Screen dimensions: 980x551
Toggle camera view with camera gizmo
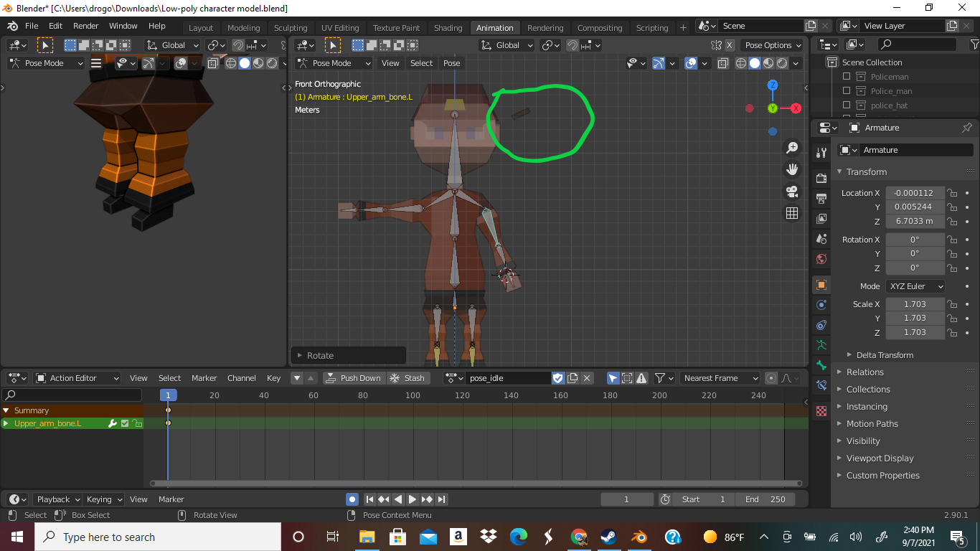792,192
